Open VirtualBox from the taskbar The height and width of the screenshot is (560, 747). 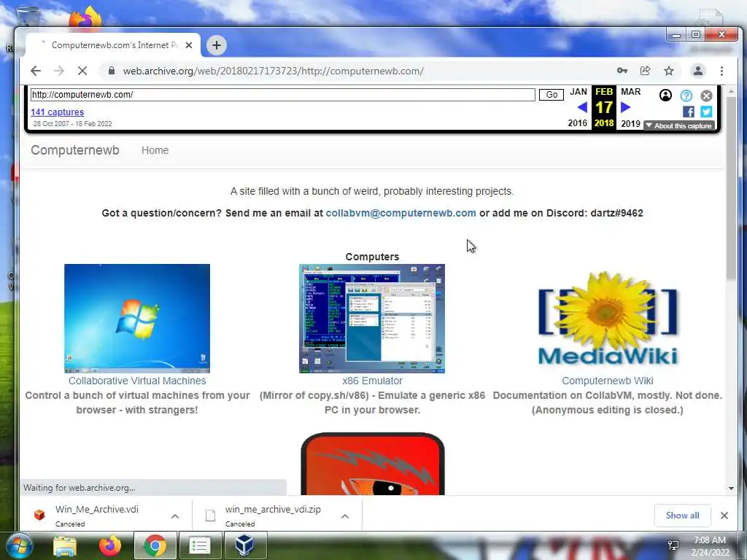244,545
